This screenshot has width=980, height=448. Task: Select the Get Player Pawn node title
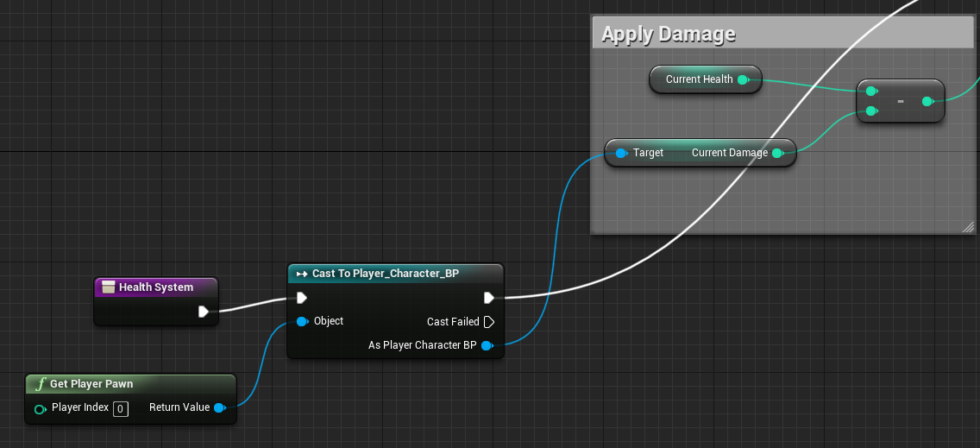point(91,384)
